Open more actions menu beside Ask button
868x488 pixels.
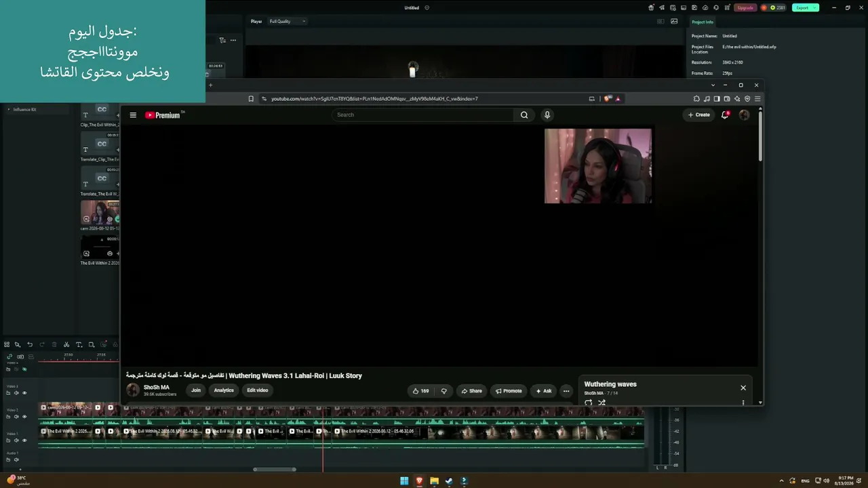[566, 391]
